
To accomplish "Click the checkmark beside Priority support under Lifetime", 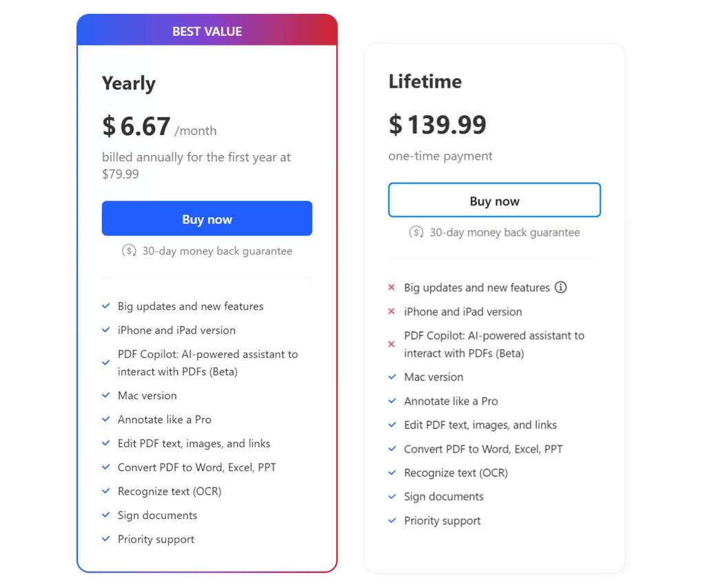I will pyautogui.click(x=392, y=520).
